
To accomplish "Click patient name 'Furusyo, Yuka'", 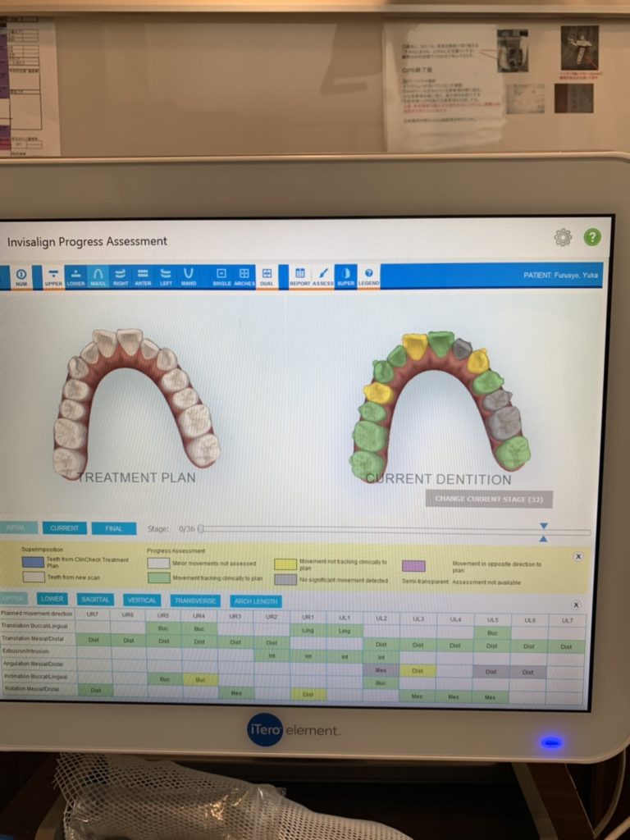I will coord(575,275).
